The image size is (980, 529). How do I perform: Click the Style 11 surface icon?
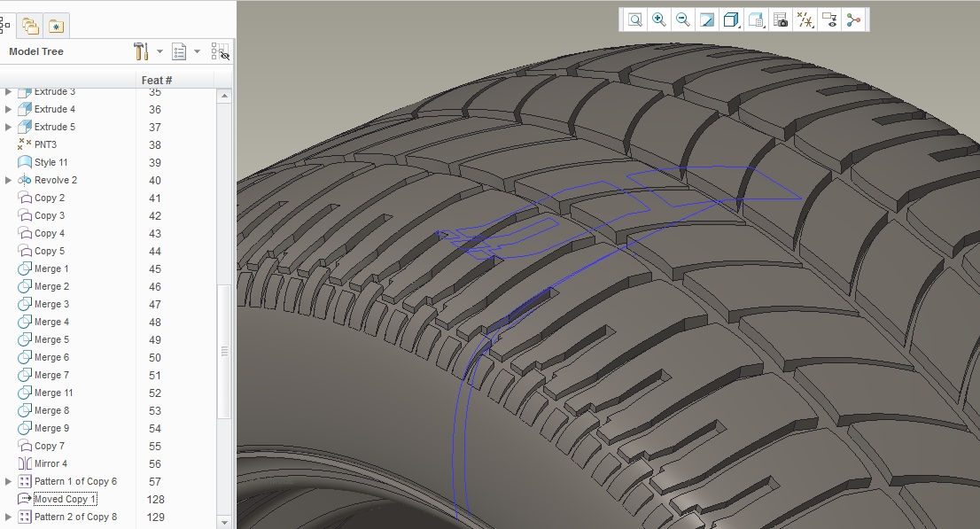pos(25,162)
